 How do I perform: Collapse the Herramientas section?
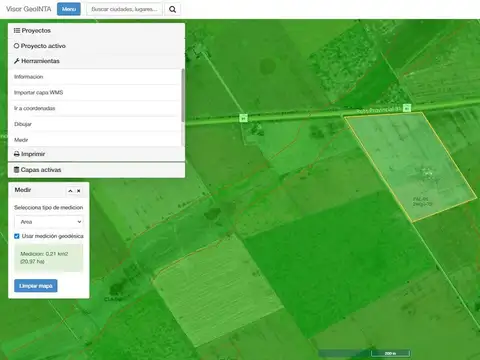[x=96, y=61]
